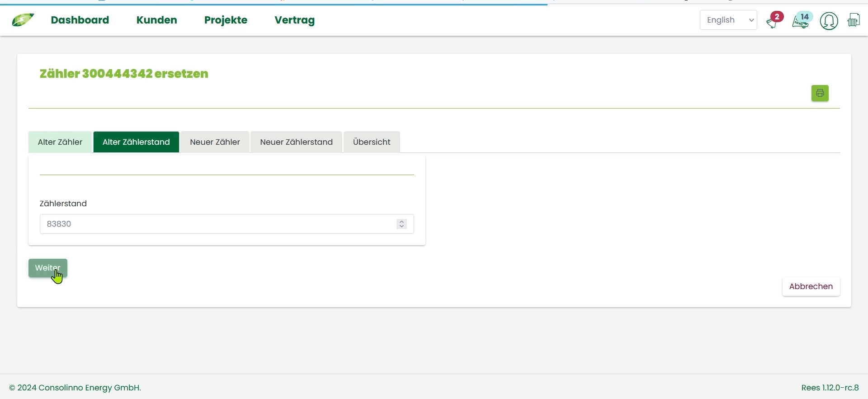868x399 pixels.
Task: Navigate to Projekte
Action: point(226,20)
